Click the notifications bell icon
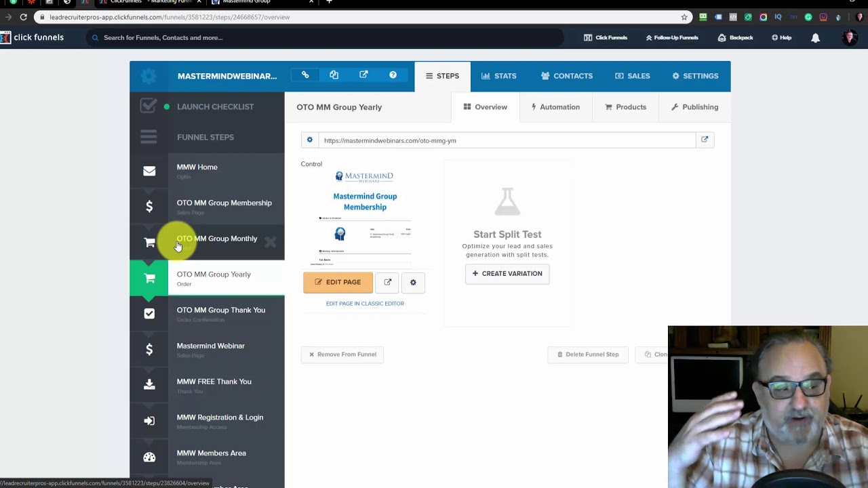Viewport: 868px width, 488px height. [815, 38]
